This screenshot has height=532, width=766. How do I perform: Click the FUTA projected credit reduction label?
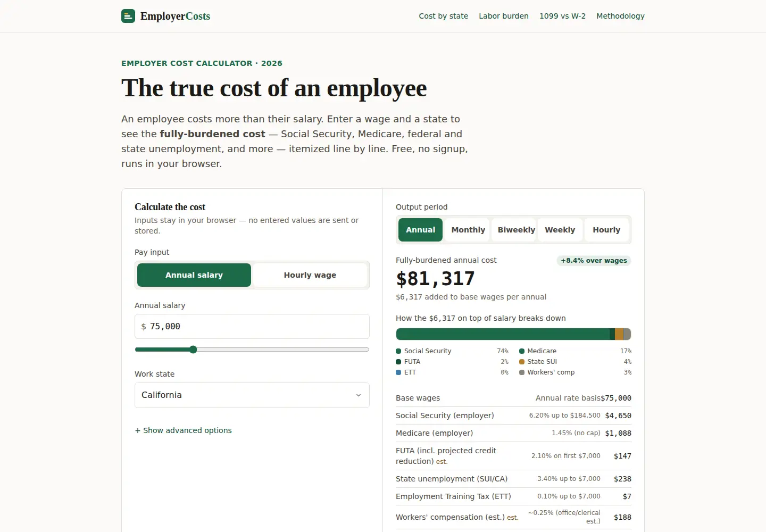point(446,456)
